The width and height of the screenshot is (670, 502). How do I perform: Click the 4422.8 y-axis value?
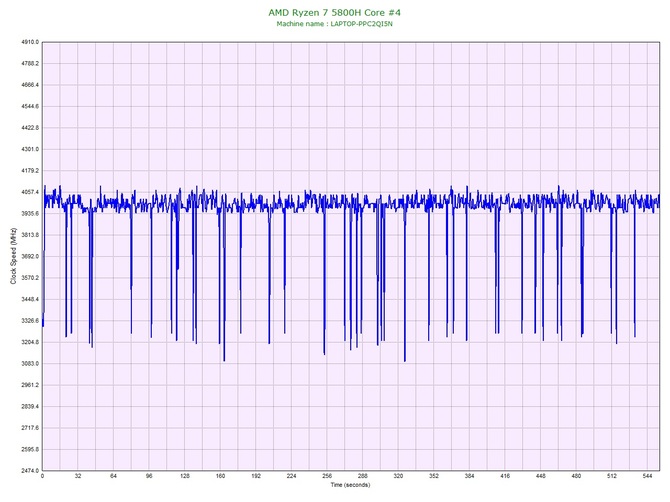pyautogui.click(x=30, y=128)
